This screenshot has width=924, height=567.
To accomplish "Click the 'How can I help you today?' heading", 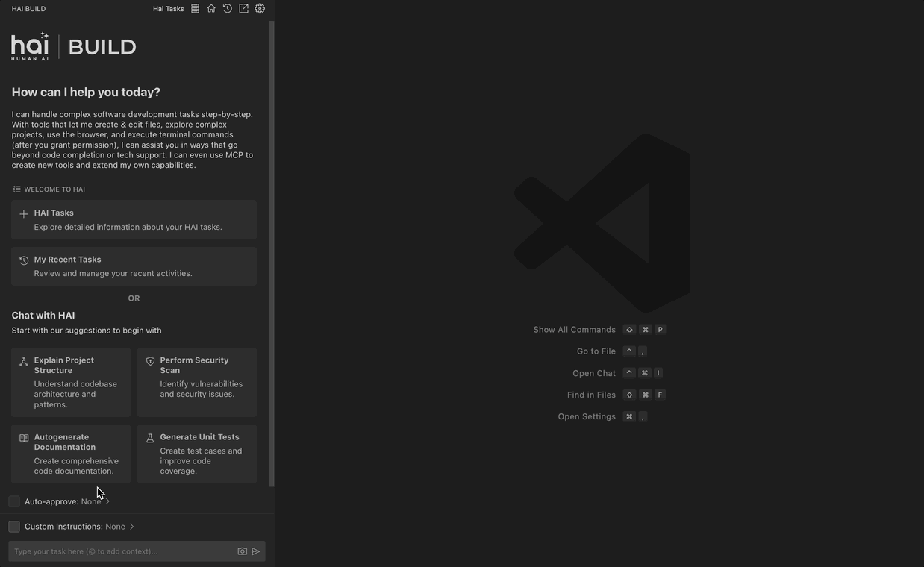I will click(x=86, y=92).
